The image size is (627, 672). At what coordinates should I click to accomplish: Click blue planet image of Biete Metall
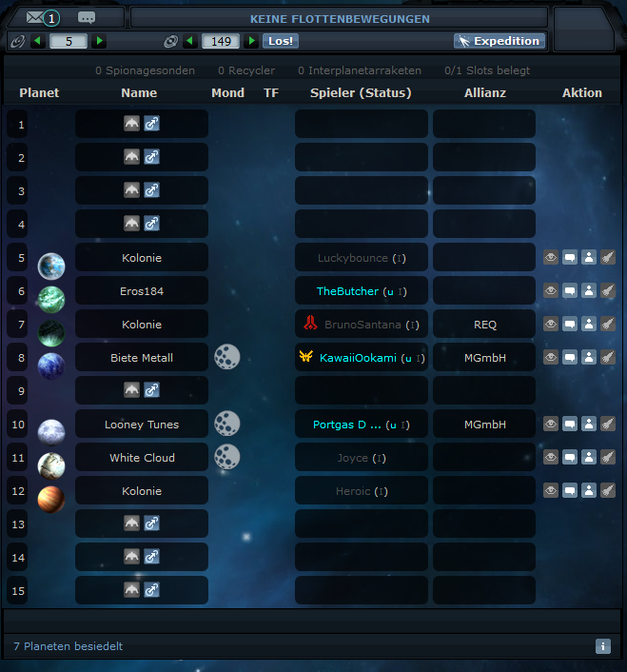(x=51, y=366)
